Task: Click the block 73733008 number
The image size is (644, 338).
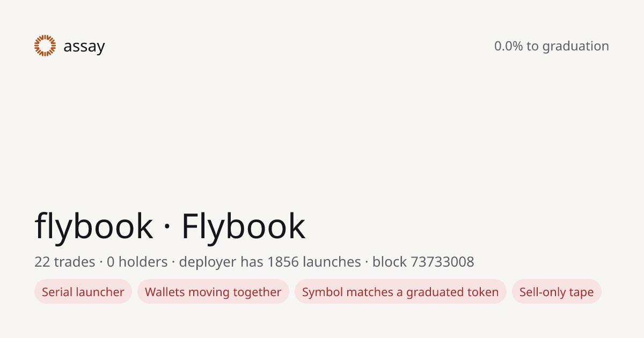Action: [x=423, y=262]
